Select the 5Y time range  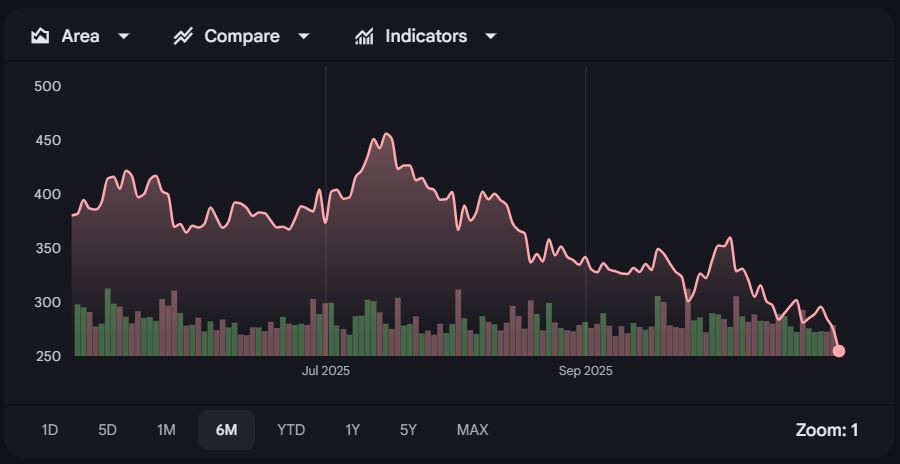point(408,430)
